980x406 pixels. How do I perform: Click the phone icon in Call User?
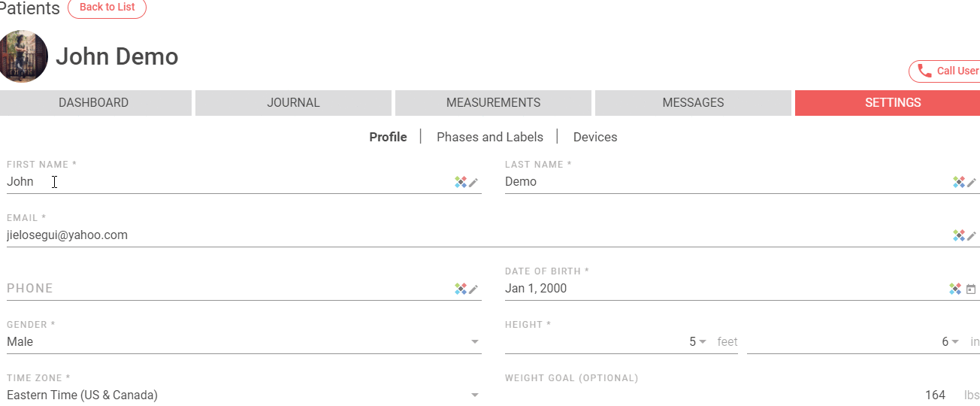pos(925,71)
